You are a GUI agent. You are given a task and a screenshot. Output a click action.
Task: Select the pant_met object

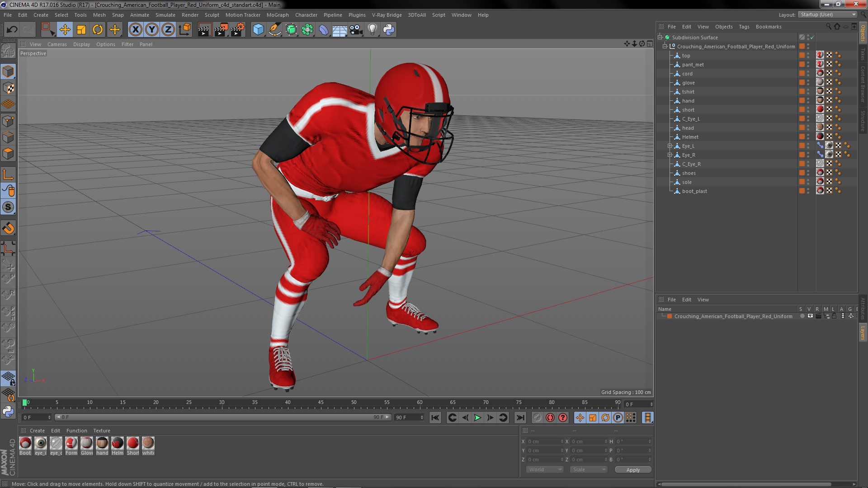coord(693,65)
